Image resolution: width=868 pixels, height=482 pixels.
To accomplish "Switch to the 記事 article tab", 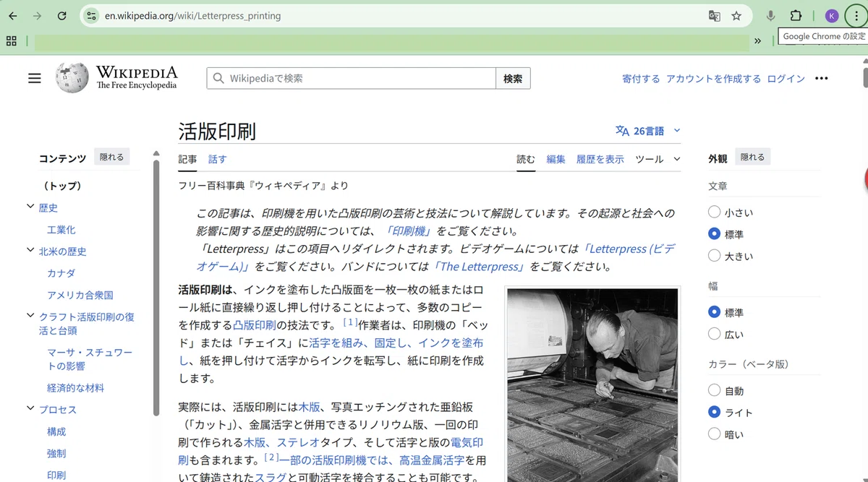I will tap(187, 159).
